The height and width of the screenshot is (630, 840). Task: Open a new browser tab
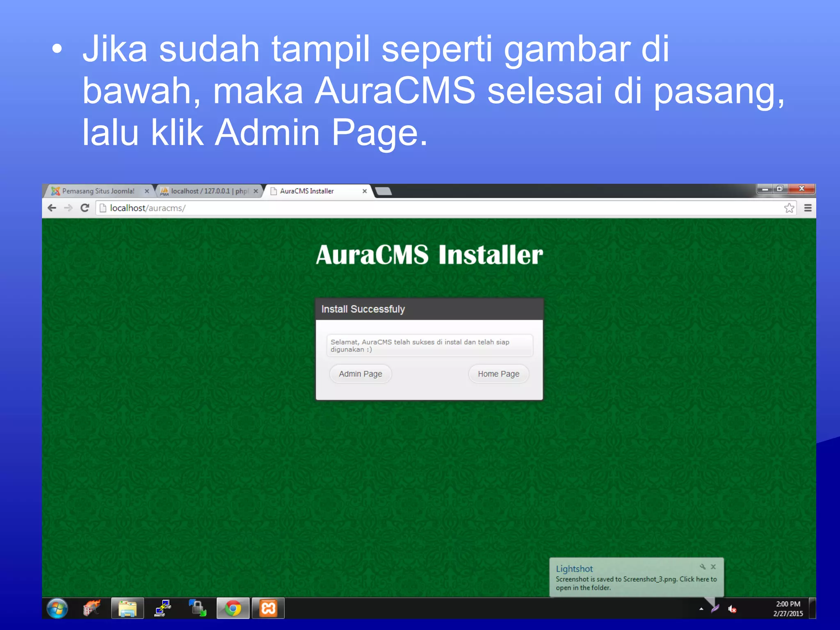click(x=383, y=192)
